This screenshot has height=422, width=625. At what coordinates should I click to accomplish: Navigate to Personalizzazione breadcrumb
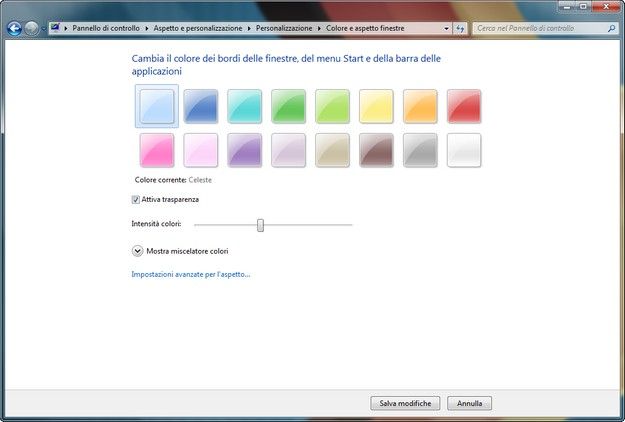(284, 28)
